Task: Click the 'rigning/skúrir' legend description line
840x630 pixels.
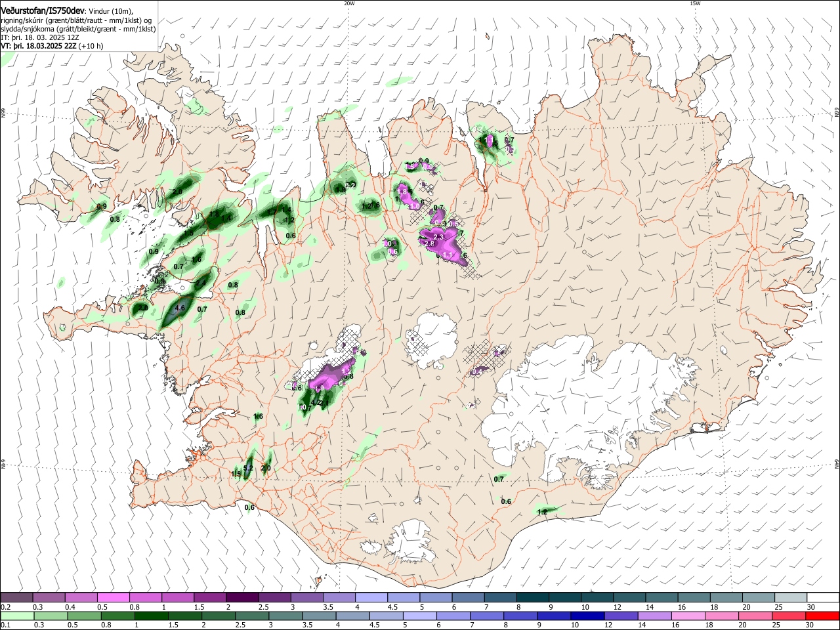Action: (77, 20)
